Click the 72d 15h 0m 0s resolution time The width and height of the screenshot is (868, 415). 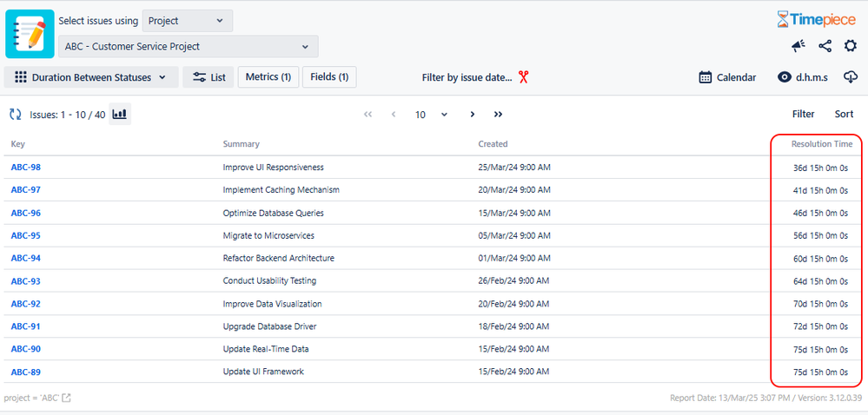tap(820, 327)
